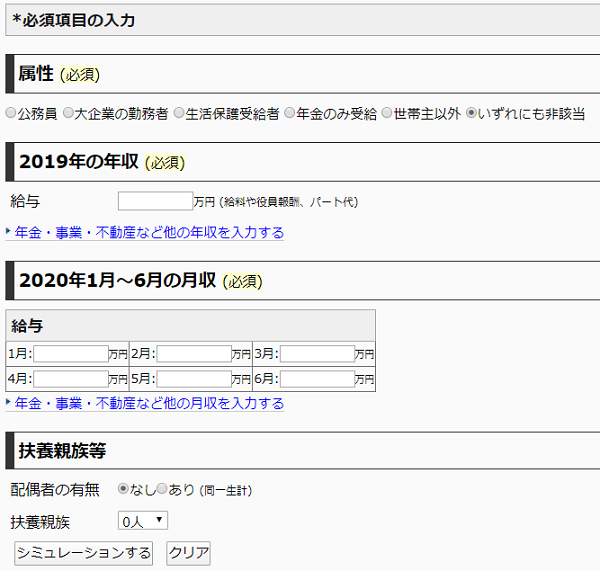Focus the 4月 salary input field
Image resolution: width=600 pixels, height=571 pixels.
71,379
